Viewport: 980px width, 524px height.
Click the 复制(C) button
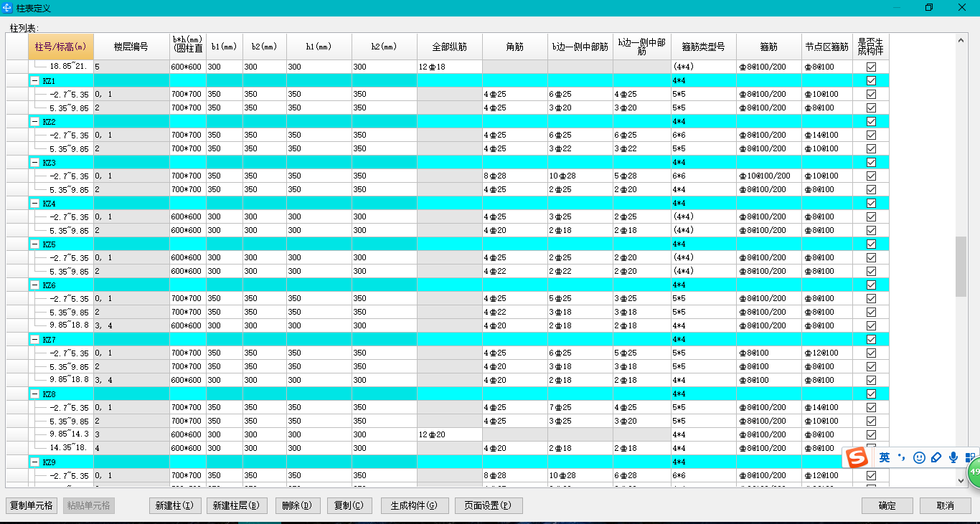349,505
